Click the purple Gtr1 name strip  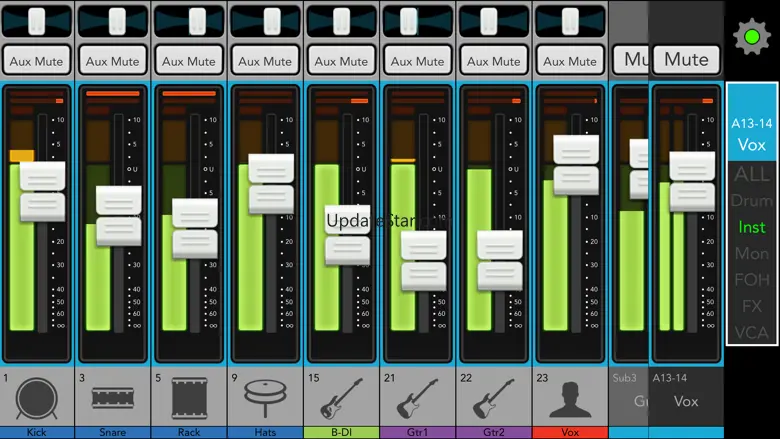[417, 433]
